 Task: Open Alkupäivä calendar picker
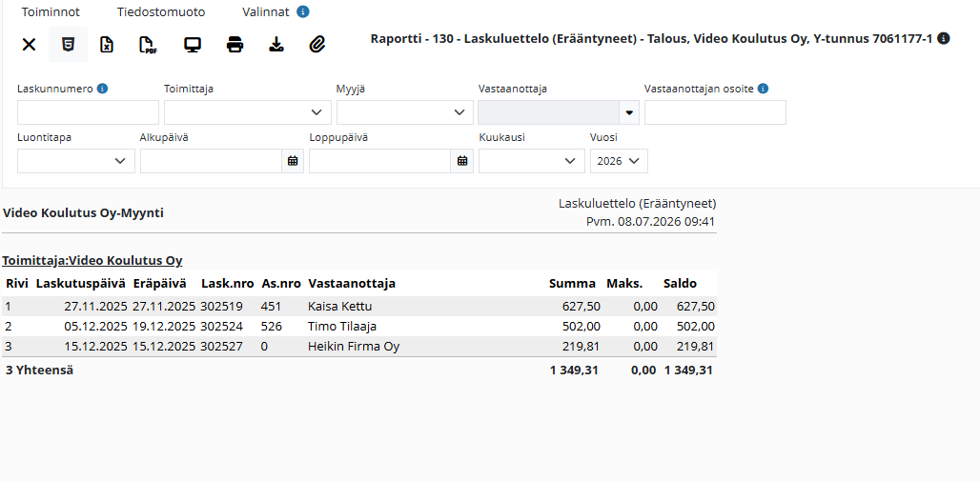(293, 161)
